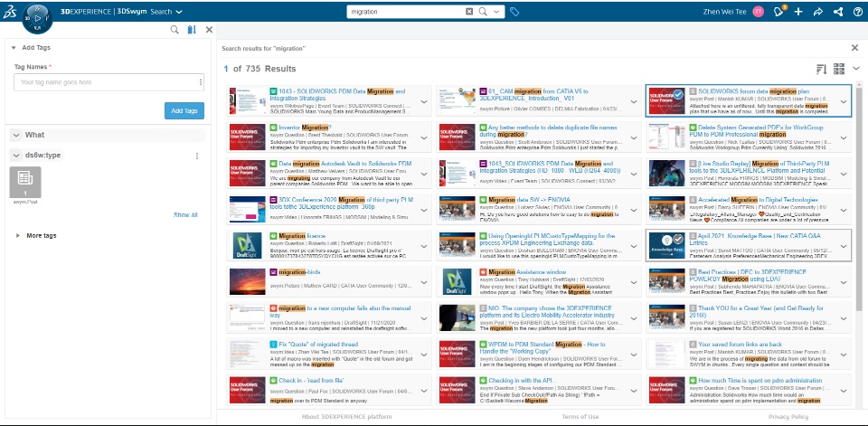Click wiki page icon of 1043 SOLIDWORKS result
The width and height of the screenshot is (868, 426).
pyautogui.click(x=273, y=90)
